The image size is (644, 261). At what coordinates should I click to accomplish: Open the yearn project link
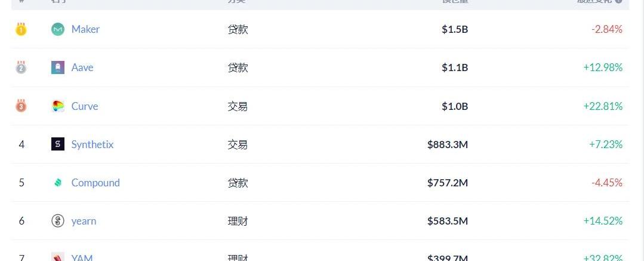pyautogui.click(x=84, y=221)
